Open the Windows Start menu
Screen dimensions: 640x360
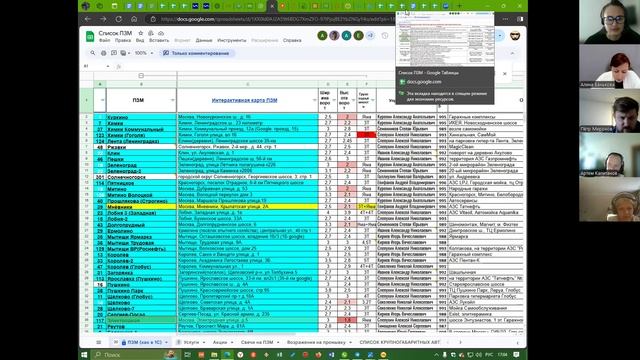(x=84, y=355)
